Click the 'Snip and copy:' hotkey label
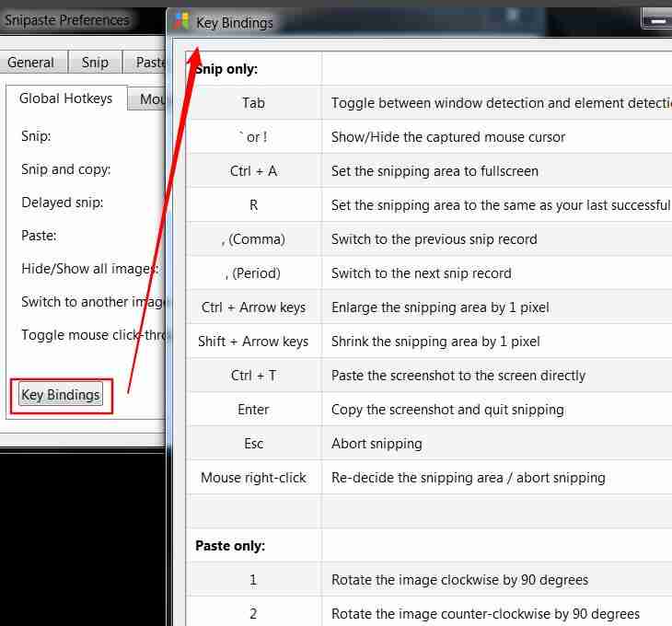The image size is (672, 626). (x=66, y=169)
